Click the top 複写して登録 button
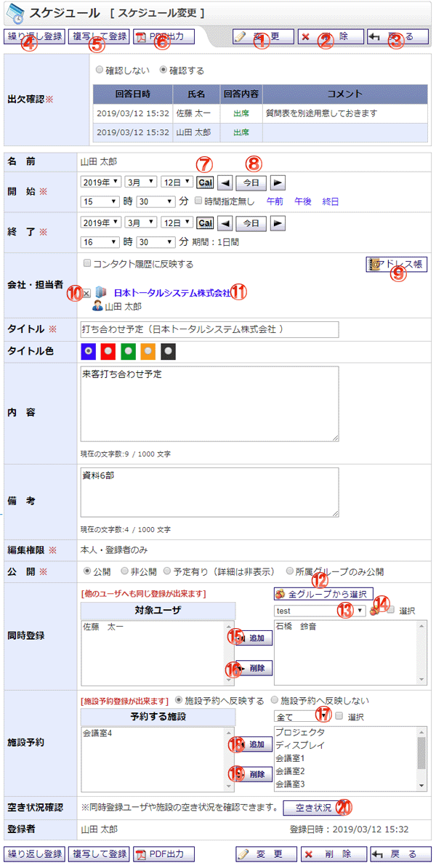Screen dimensions: 436x868 pyautogui.click(x=99, y=36)
